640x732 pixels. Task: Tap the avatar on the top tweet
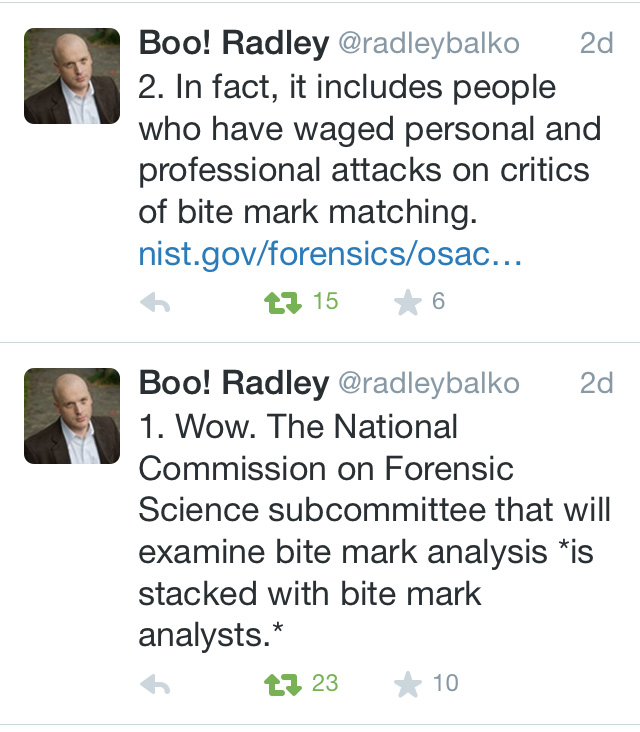72,76
